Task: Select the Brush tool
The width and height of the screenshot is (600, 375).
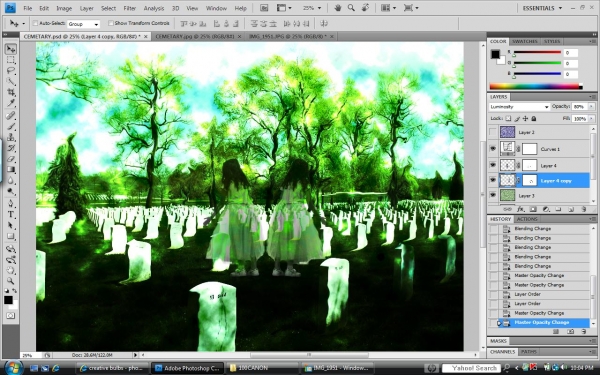Action: (x=11, y=126)
